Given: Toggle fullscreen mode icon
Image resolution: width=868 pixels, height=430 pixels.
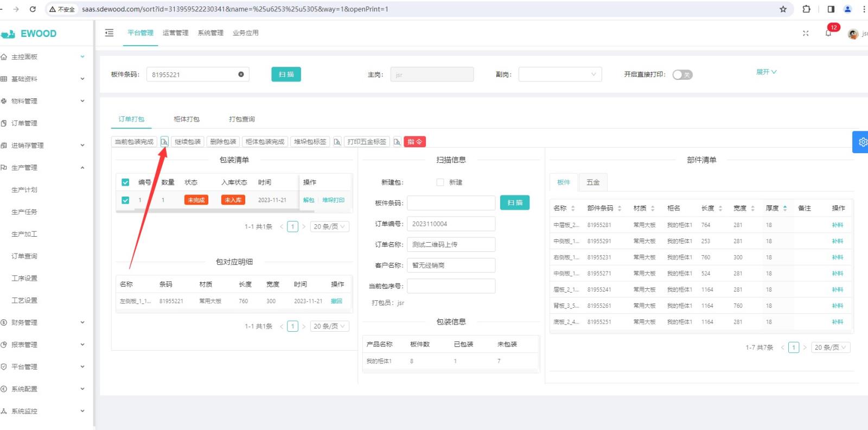Looking at the screenshot, I should (806, 33).
